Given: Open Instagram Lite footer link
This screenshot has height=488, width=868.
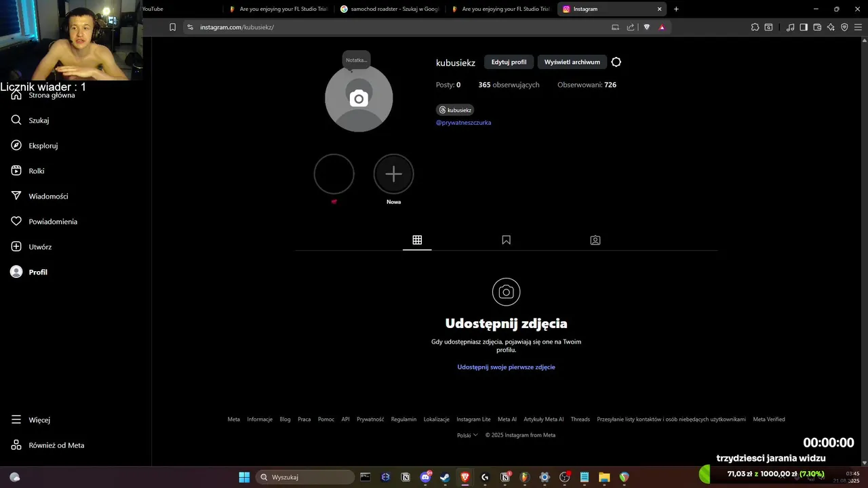Looking at the screenshot, I should (x=473, y=419).
